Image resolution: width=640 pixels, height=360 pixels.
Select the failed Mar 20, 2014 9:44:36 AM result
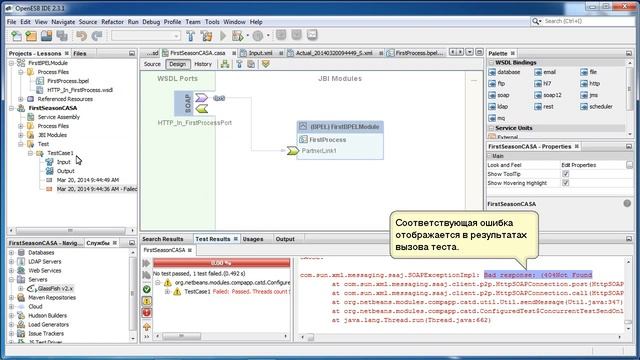pos(96,189)
